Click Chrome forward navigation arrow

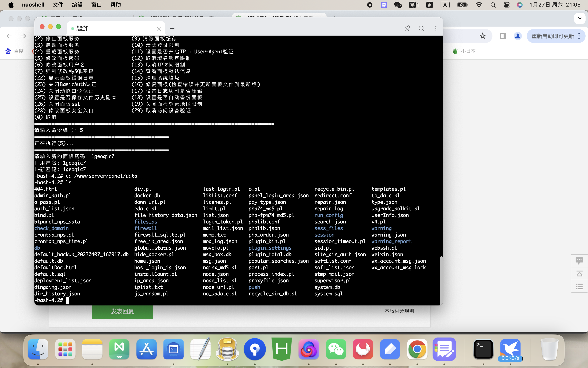click(23, 36)
